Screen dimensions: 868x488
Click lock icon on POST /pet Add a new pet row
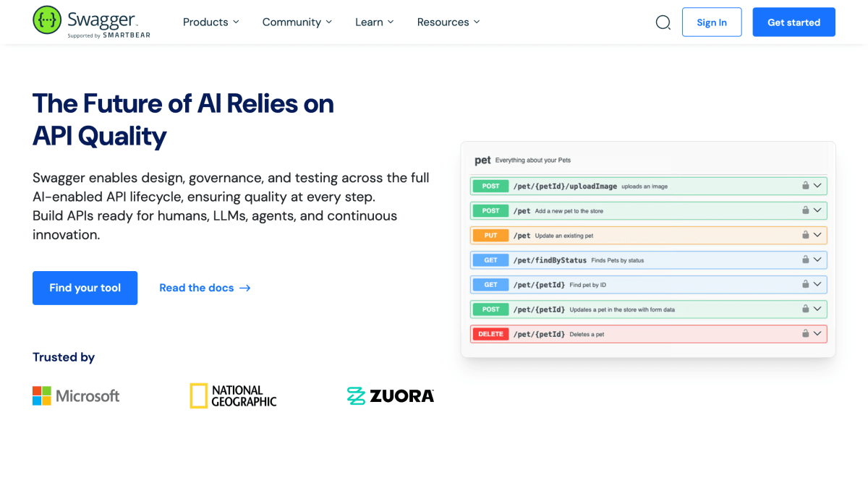pos(805,210)
